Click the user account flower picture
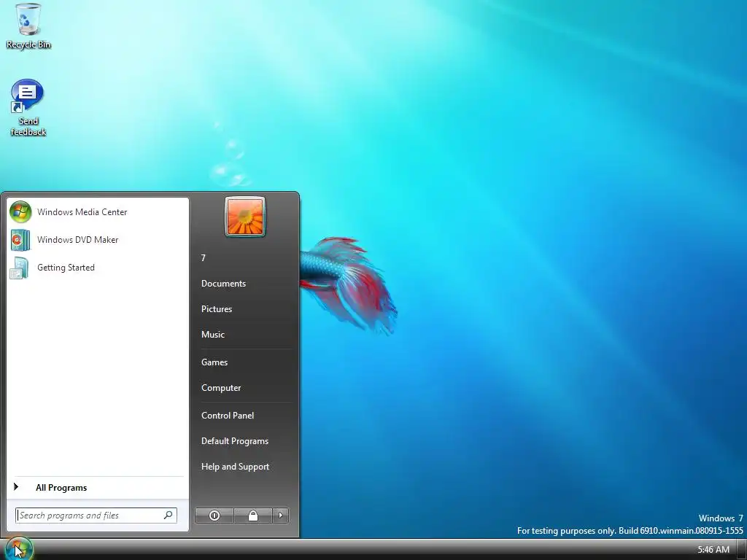Image resolution: width=747 pixels, height=560 pixels. (245, 217)
